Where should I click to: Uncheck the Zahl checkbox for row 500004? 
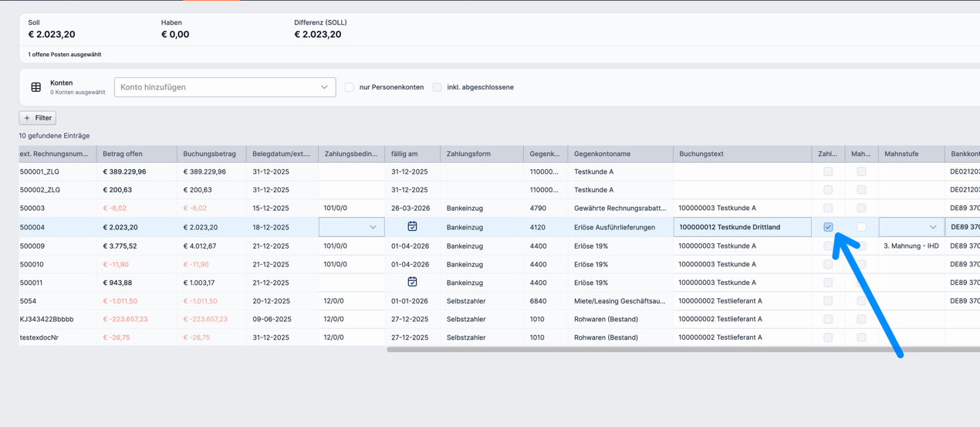click(x=828, y=227)
